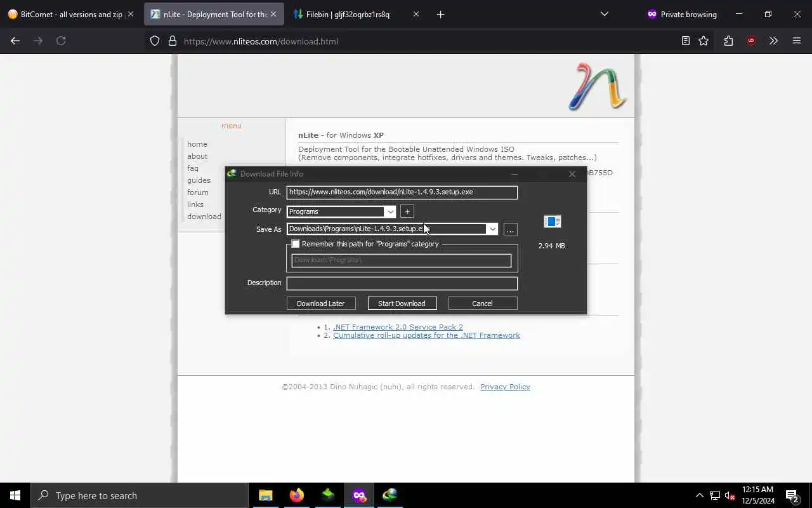Image resolution: width=812 pixels, height=508 pixels.
Task: Open the taskbar clock and date
Action: (x=757, y=495)
